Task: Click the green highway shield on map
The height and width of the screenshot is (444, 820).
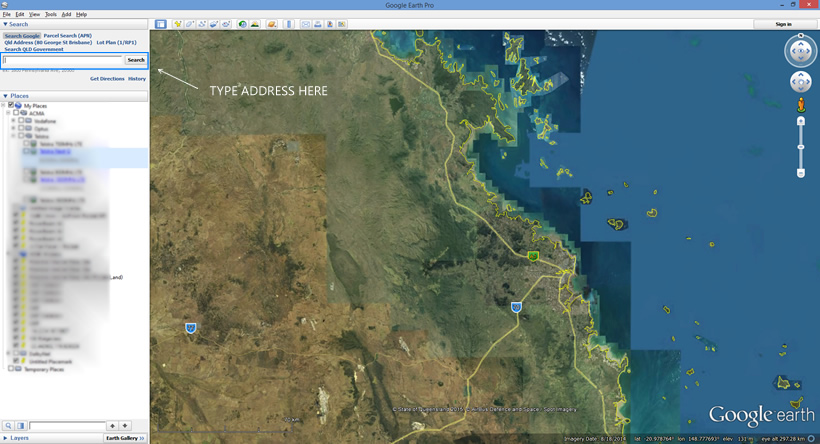Action: pos(533,256)
